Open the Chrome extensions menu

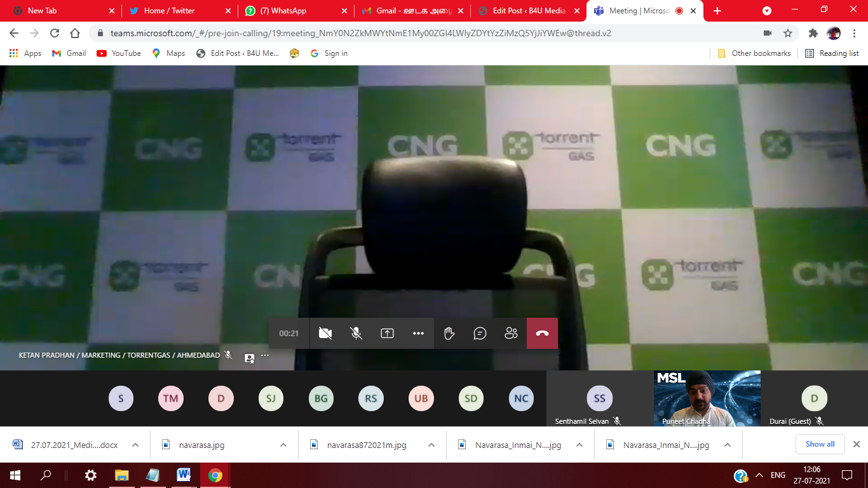click(813, 33)
